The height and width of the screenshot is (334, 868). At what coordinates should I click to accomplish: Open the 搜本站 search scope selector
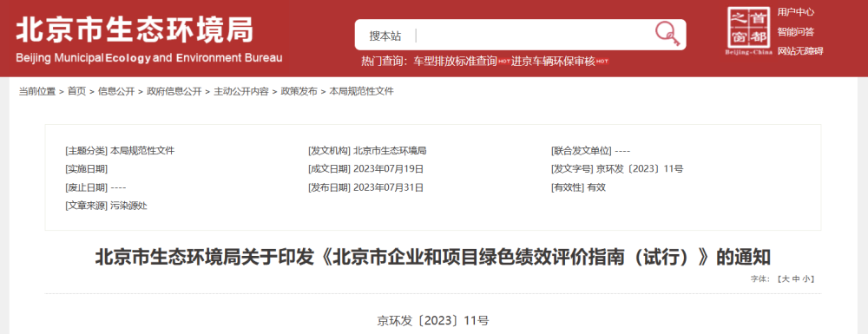(x=385, y=36)
